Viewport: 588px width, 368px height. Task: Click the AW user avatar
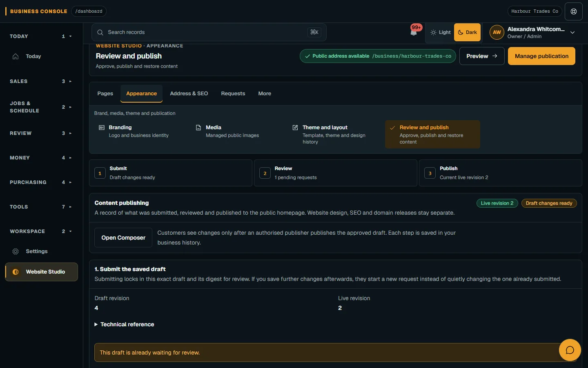(x=497, y=32)
